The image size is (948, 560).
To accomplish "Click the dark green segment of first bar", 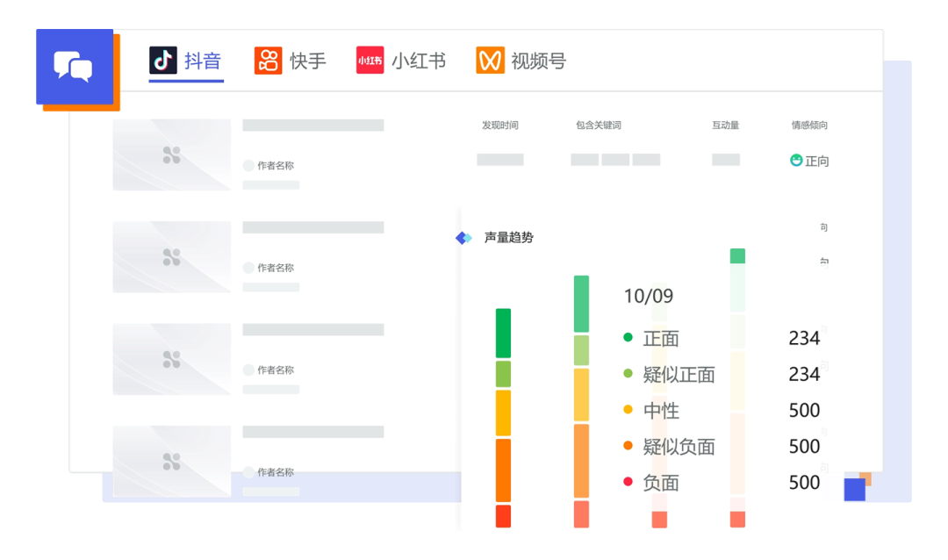I will (503, 334).
